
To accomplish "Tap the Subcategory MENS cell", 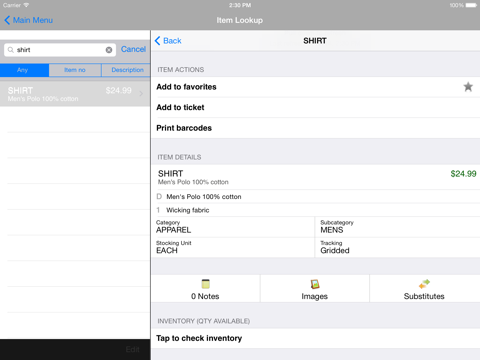I will 397,227.
